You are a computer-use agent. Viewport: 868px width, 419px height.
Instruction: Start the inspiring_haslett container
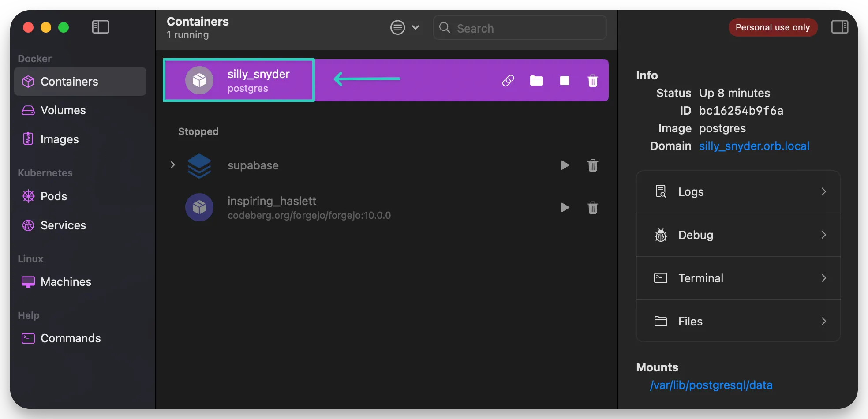pos(565,208)
